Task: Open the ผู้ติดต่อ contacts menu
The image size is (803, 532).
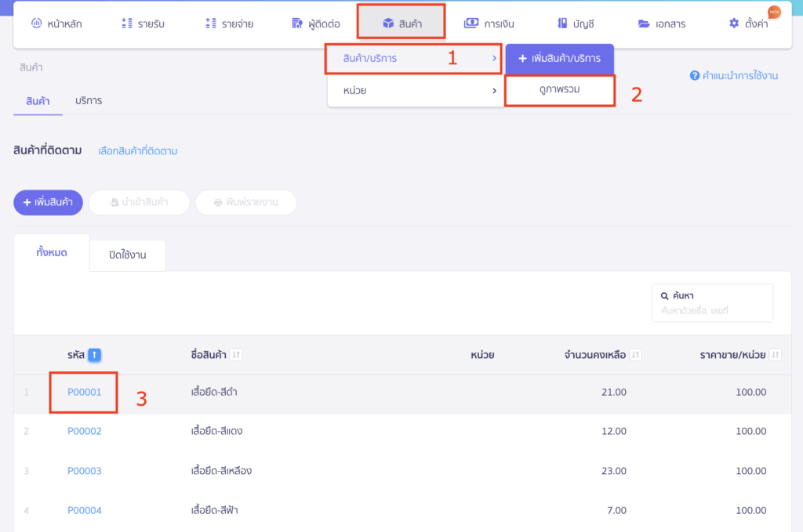Action: [315, 24]
